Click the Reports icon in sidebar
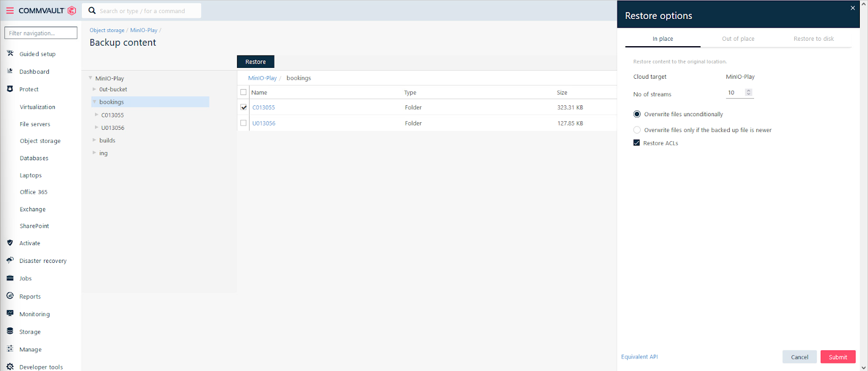Image resolution: width=868 pixels, height=371 pixels. click(x=10, y=296)
